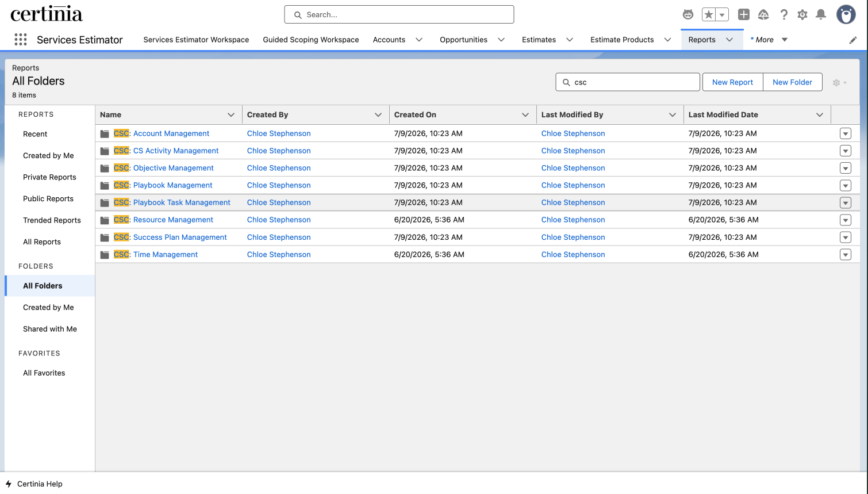Open row actions for CSC: Time Management
This screenshot has height=494, width=868.
tap(845, 254)
